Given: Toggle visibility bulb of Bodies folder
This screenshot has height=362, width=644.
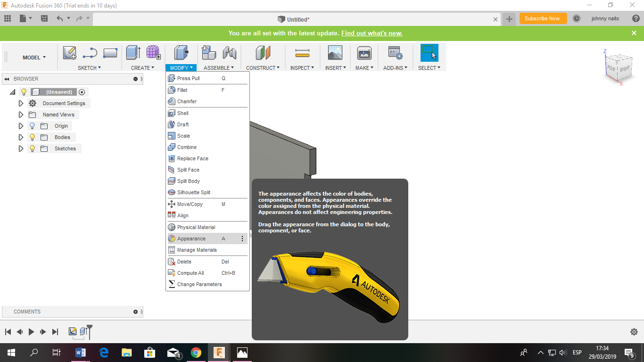Looking at the screenshot, I should click(x=32, y=137).
